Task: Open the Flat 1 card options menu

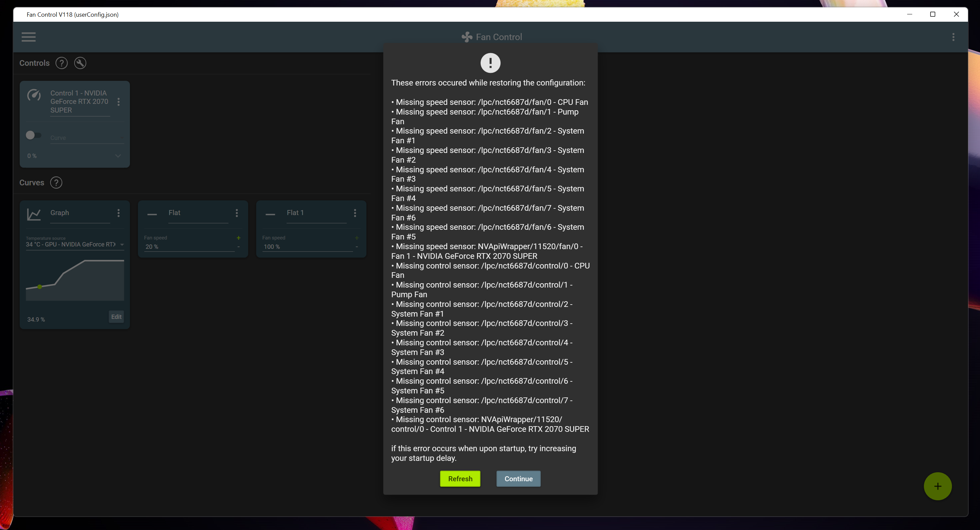Action: 355,213
